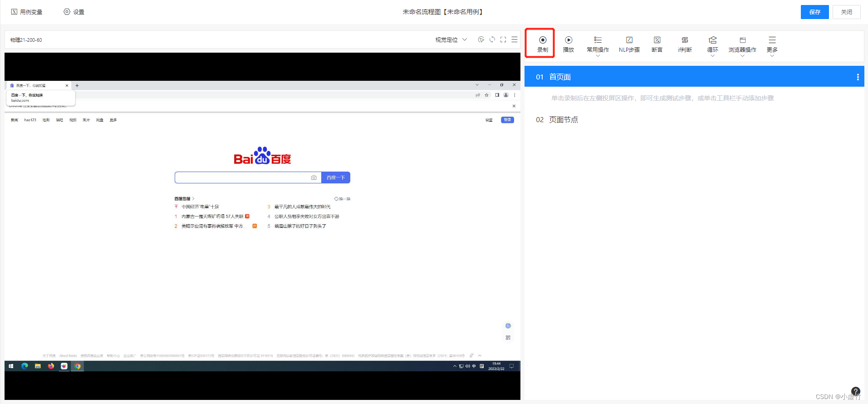Image resolution: width=868 pixels, height=404 pixels.
Task: Open 用例变量 in the header
Action: 27,12
